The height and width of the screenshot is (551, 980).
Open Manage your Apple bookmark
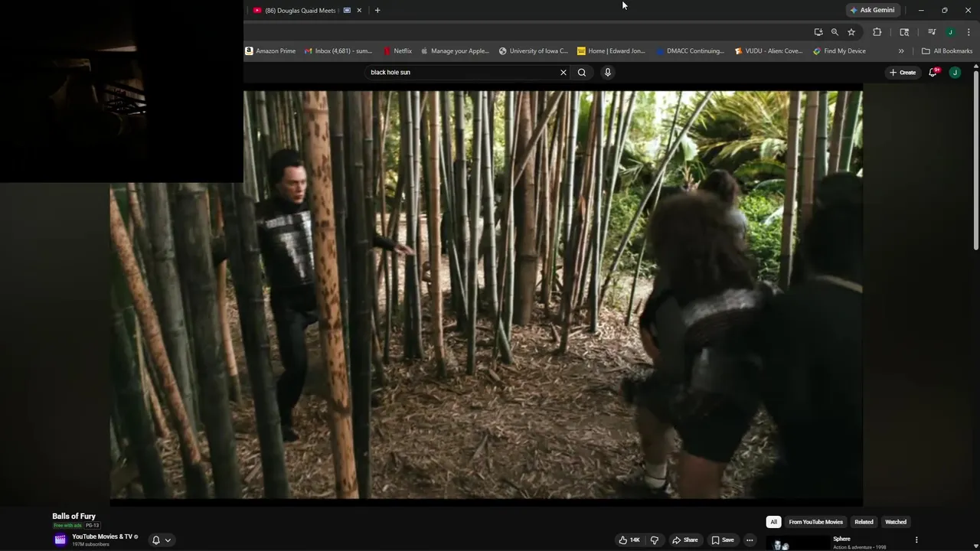tap(455, 51)
